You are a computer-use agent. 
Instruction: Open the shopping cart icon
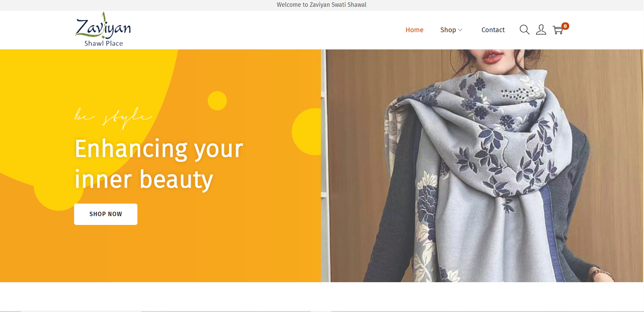pyautogui.click(x=557, y=30)
